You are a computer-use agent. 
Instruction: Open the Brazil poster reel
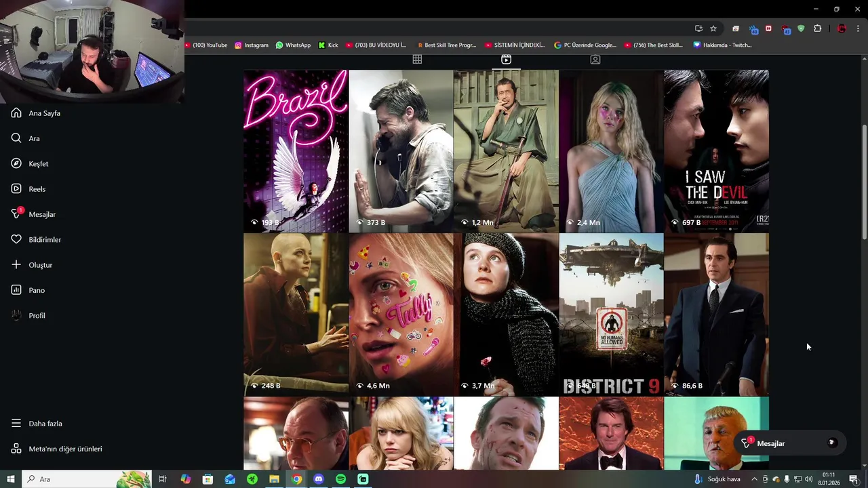[x=296, y=151]
